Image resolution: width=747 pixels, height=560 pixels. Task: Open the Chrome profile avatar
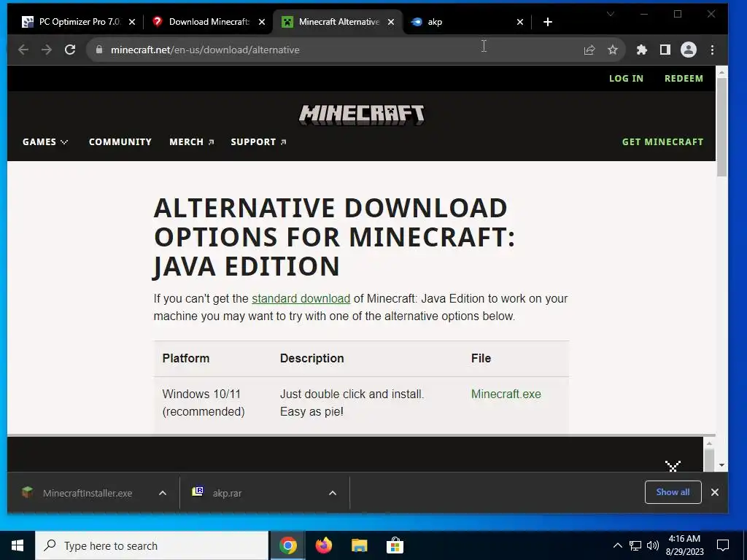(689, 50)
